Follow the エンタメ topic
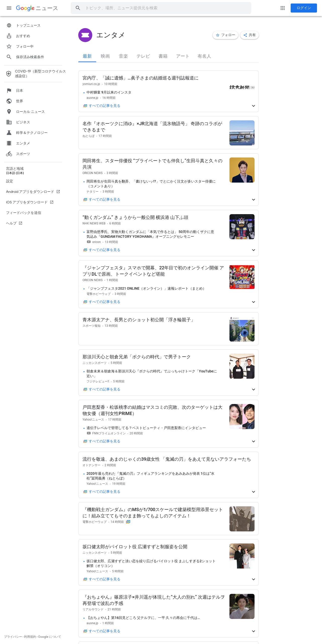Viewport: 322px width, 644px height. [225, 35]
